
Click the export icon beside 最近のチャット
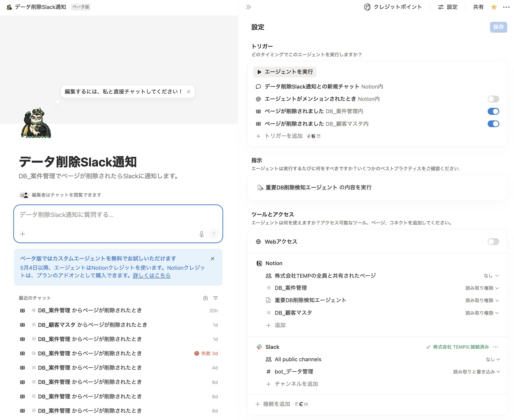[205, 298]
